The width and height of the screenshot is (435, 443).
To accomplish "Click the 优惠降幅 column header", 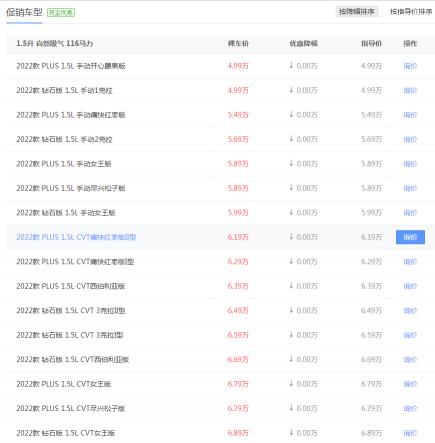I will click(303, 43).
